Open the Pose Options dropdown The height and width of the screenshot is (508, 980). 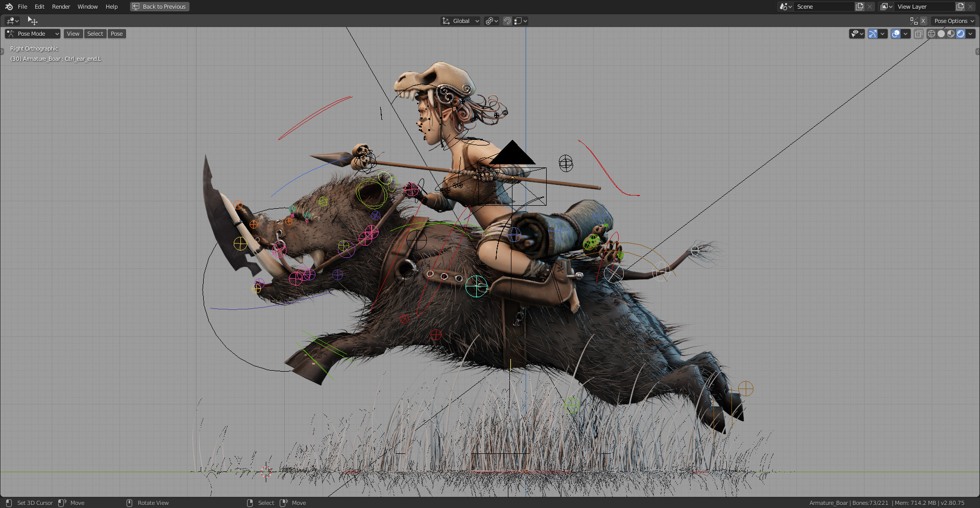pyautogui.click(x=953, y=21)
